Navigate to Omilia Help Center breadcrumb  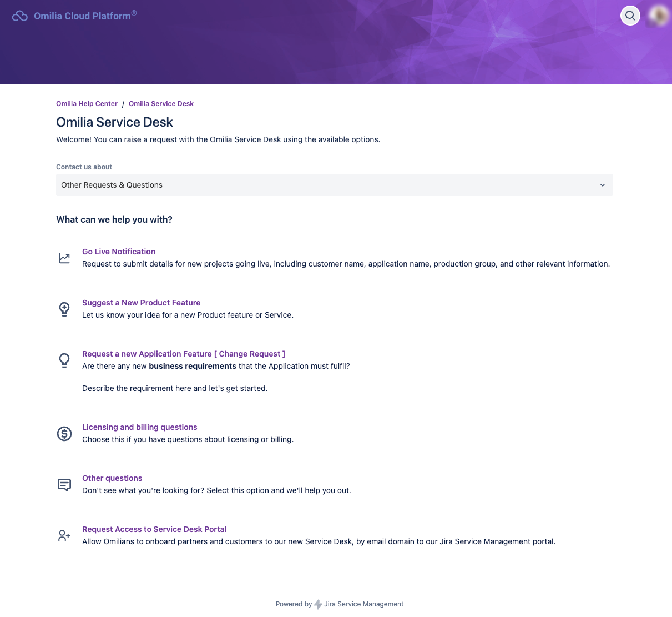[87, 104]
